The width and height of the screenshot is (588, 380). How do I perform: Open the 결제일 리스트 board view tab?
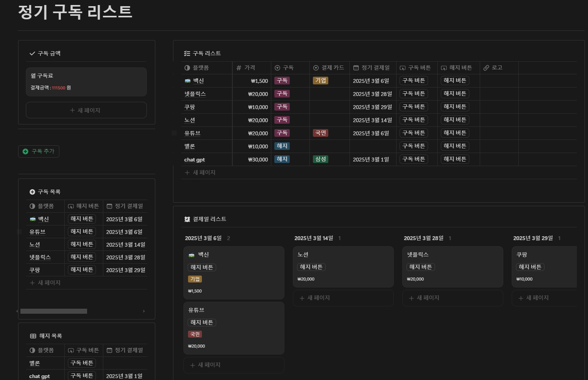pos(205,219)
